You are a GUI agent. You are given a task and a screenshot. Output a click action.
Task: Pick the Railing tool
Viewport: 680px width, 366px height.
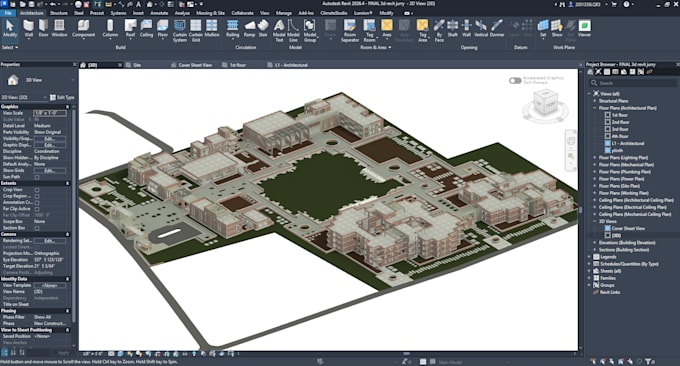point(232,28)
